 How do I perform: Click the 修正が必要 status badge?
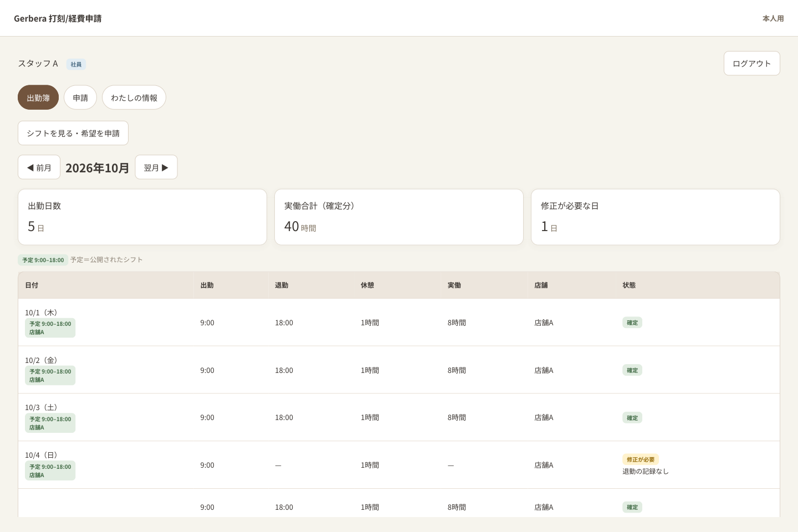pos(641,459)
